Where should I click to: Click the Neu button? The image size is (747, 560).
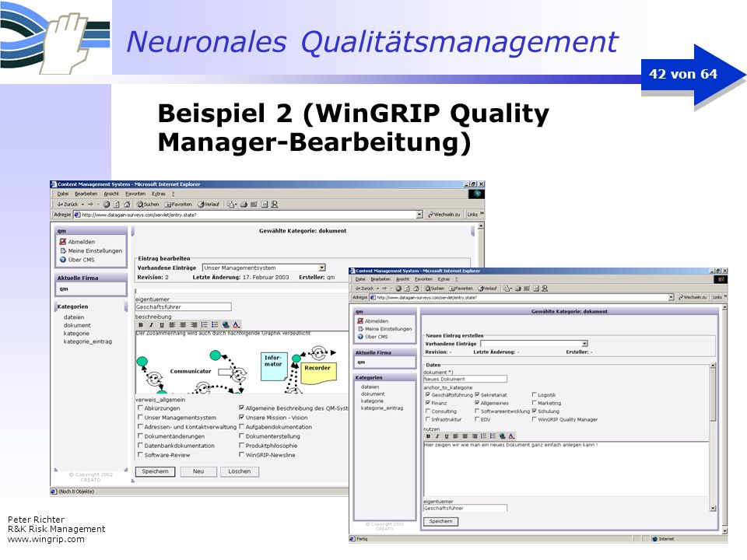click(198, 471)
